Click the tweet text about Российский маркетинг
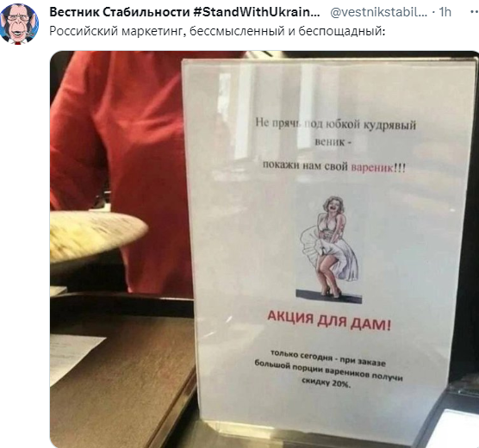This screenshot has width=479, height=448. 217,31
